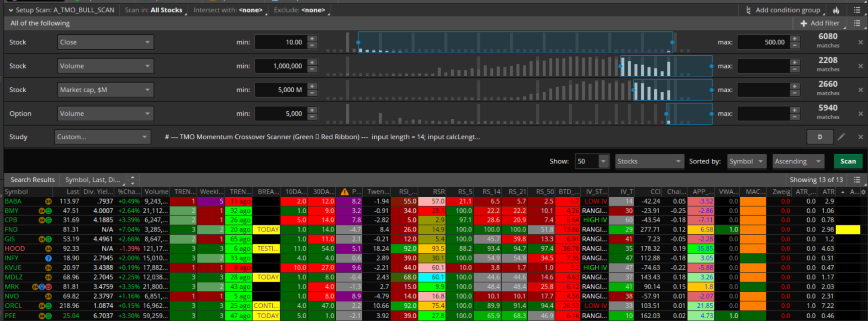Image resolution: width=868 pixels, height=321 pixels.
Task: Click the Close max field showing 500.00
Action: pos(764,42)
